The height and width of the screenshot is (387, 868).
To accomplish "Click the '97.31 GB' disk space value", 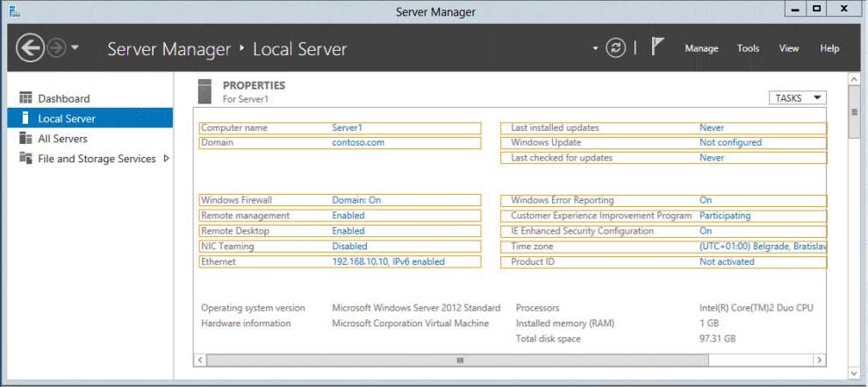I will pyautogui.click(x=717, y=338).
